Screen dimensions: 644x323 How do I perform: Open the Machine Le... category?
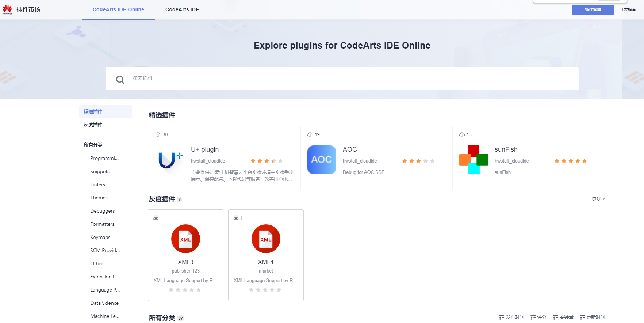105,316
